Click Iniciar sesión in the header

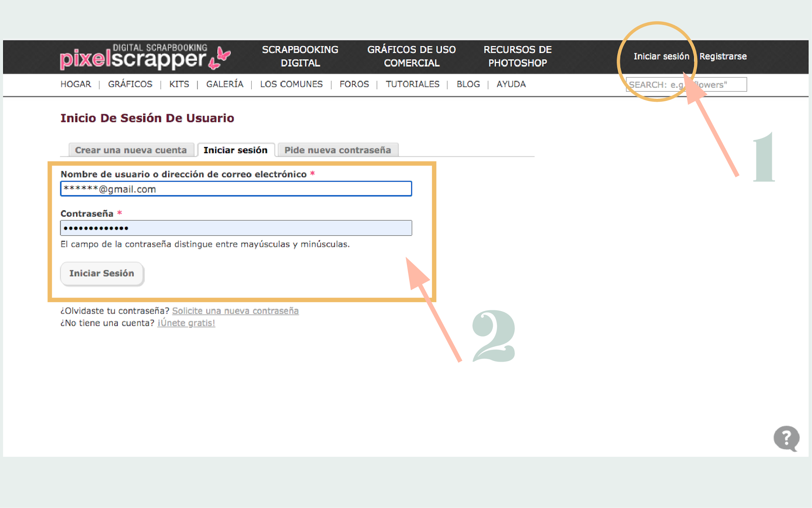661,56
